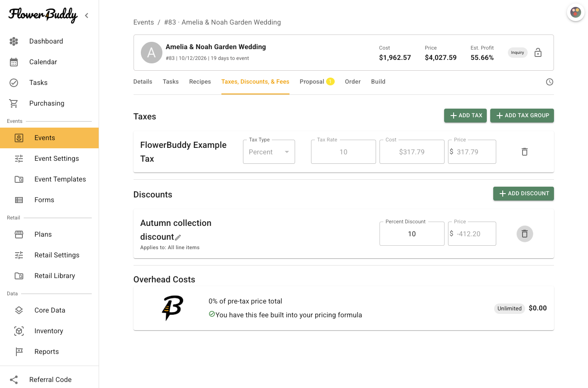This screenshot has height=388, width=588.
Task: Open Retail Settings
Action: click(x=49, y=255)
